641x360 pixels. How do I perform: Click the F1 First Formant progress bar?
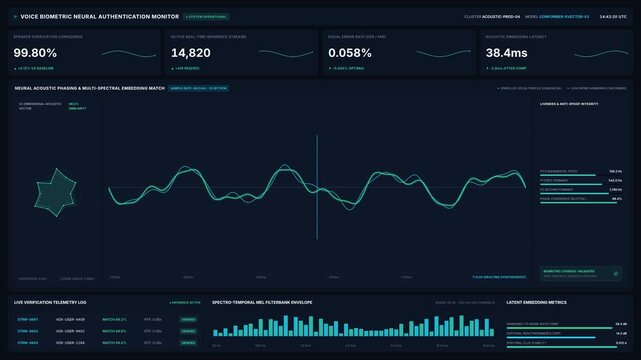coord(571,184)
